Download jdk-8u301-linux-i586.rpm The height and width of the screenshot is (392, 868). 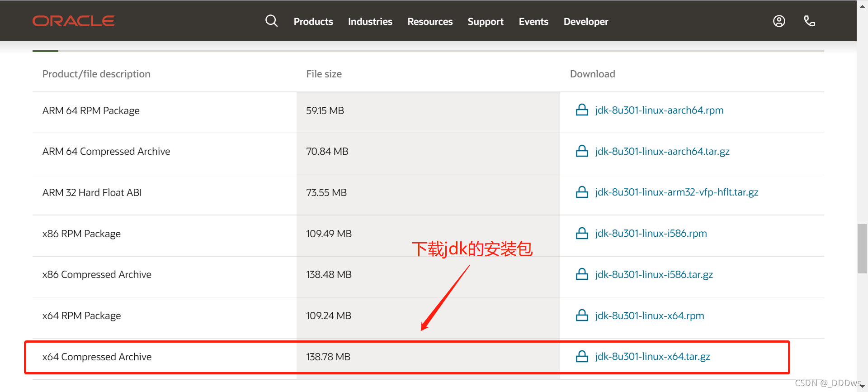(x=651, y=233)
